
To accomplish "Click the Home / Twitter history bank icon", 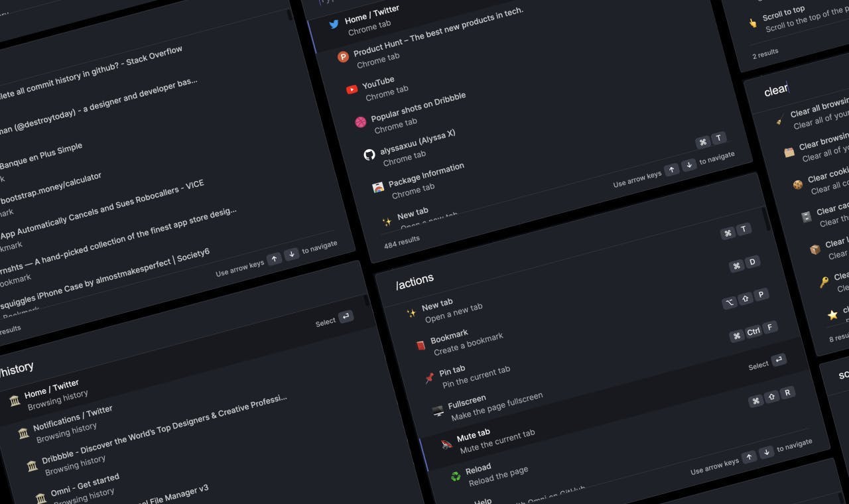I will tap(15, 401).
